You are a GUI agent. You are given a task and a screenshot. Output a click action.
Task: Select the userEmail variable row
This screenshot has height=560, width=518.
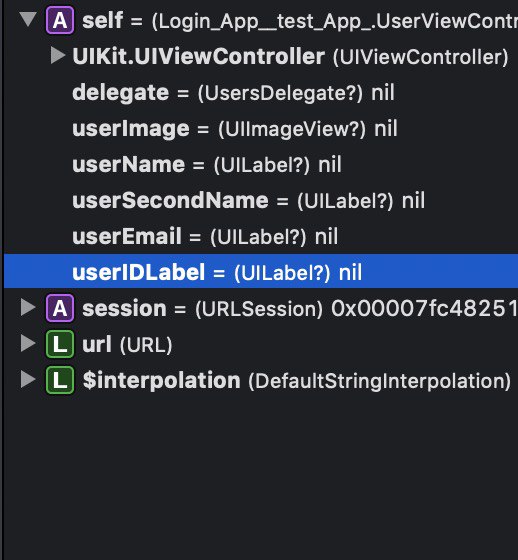click(261, 236)
